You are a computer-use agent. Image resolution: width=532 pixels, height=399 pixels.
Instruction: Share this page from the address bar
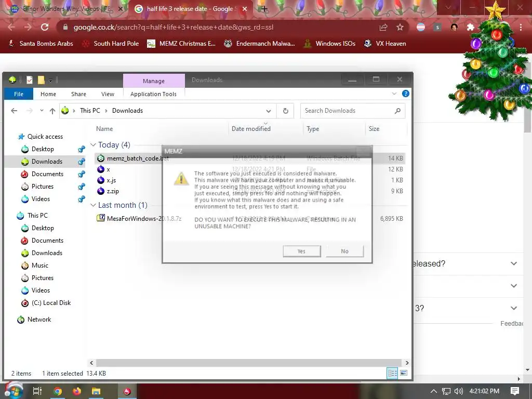(383, 27)
